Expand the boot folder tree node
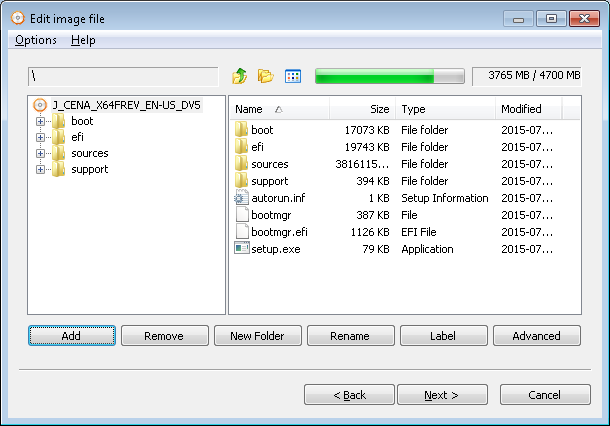Image resolution: width=610 pixels, height=426 pixels. [x=40, y=121]
